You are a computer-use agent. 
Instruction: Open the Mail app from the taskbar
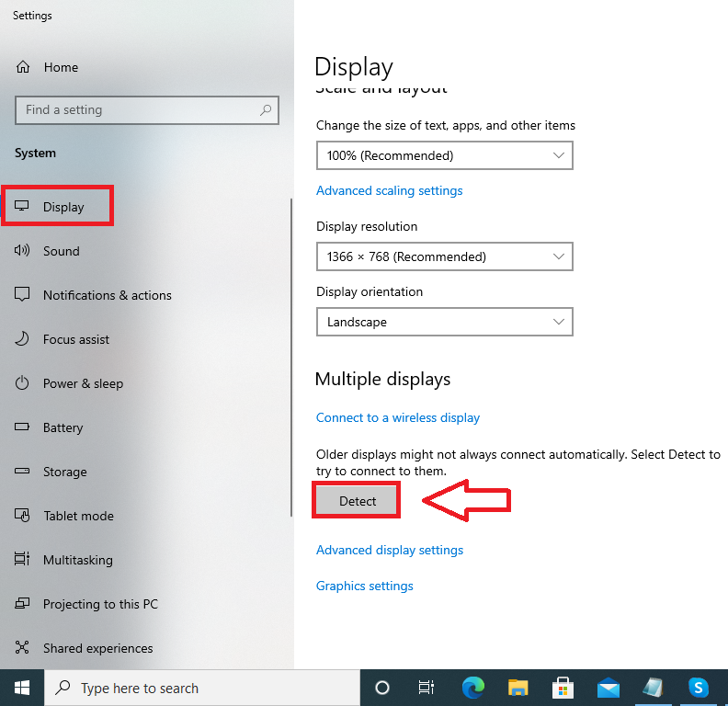click(x=609, y=688)
